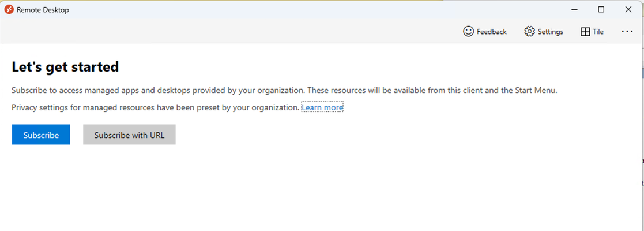
Task: Click the Subscribe to access managed apps paragraph
Action: click(x=284, y=90)
